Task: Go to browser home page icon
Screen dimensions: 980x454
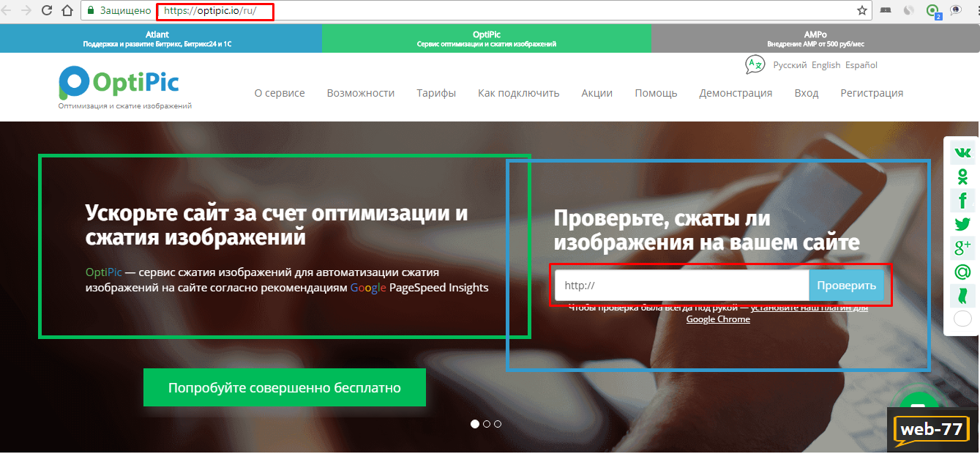Action: click(x=67, y=11)
